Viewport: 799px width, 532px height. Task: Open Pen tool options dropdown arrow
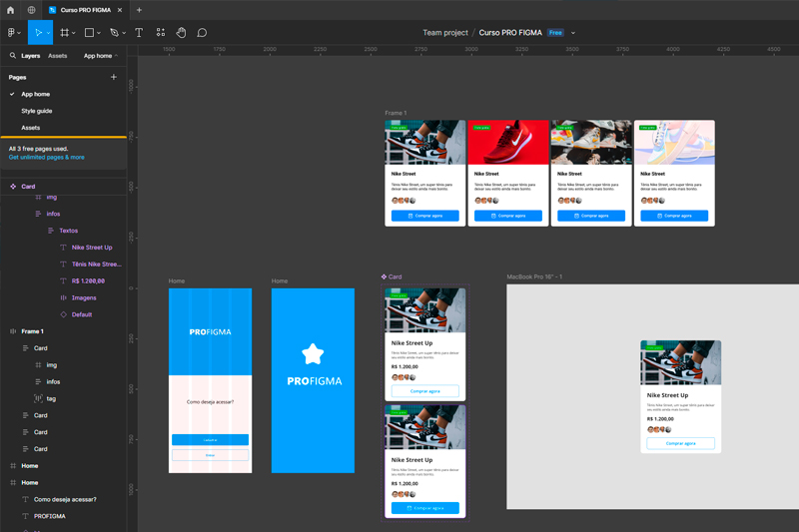pos(124,33)
